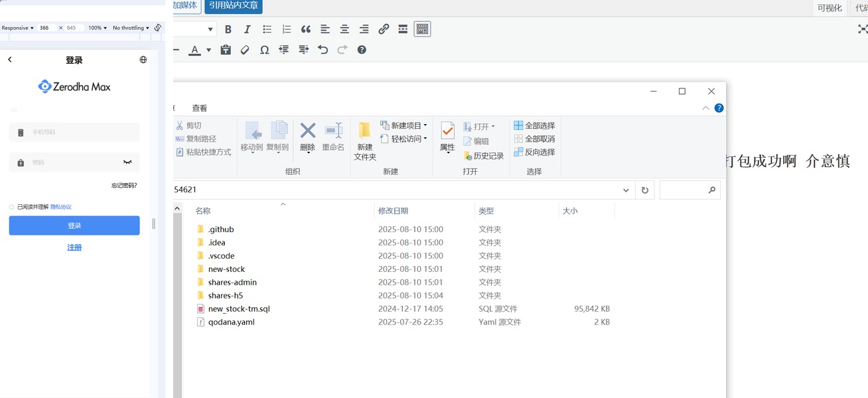Open Explorer help question mark
The height and width of the screenshot is (398, 868).
(719, 108)
